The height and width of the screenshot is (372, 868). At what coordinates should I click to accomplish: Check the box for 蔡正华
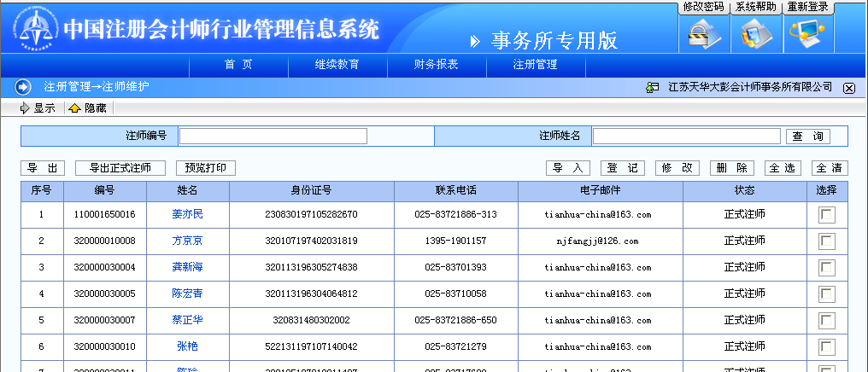click(826, 321)
